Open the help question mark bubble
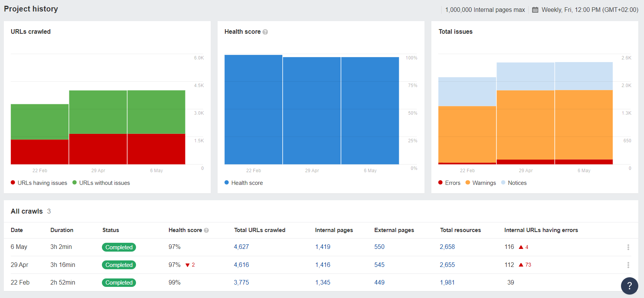Screen dimensions: 644x298 [x=629, y=286]
